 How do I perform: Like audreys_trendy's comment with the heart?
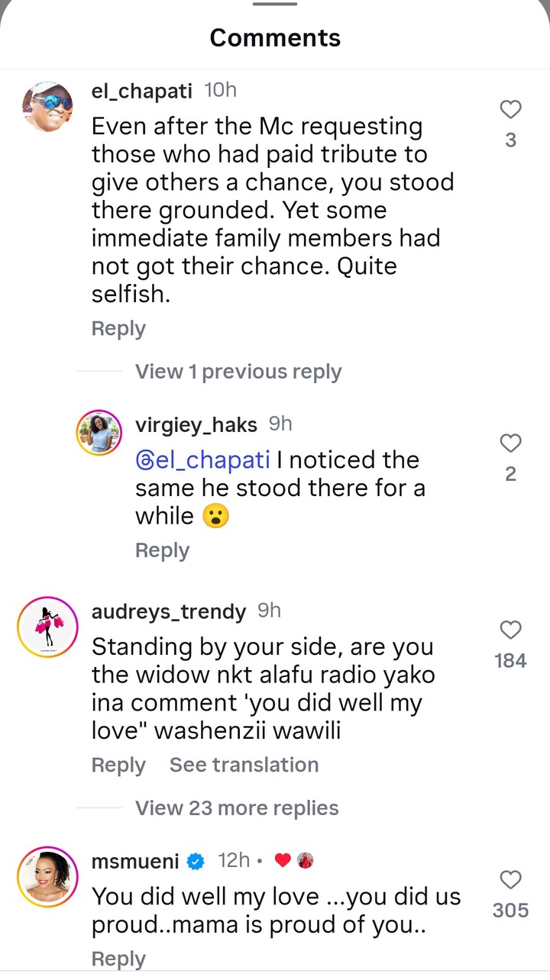coord(510,630)
